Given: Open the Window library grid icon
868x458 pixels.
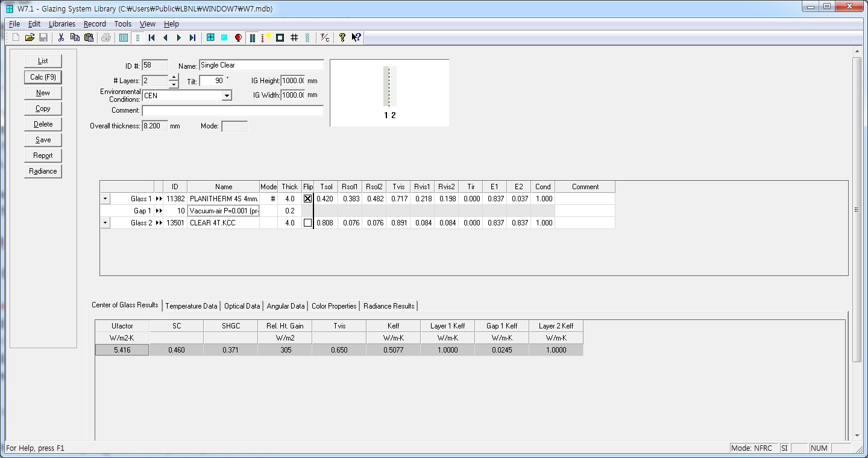Looking at the screenshot, I should 210,37.
